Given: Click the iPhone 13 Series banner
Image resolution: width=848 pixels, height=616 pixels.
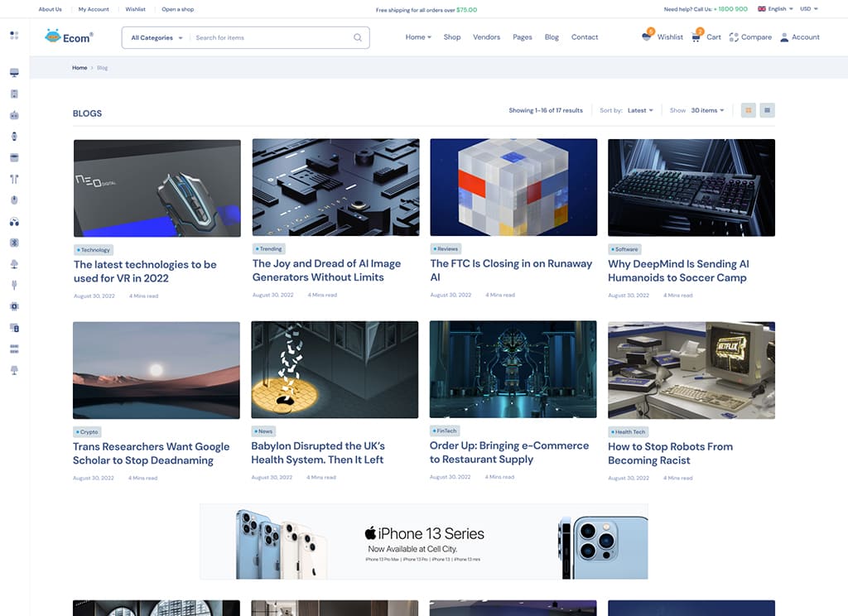Looking at the screenshot, I should point(424,541).
